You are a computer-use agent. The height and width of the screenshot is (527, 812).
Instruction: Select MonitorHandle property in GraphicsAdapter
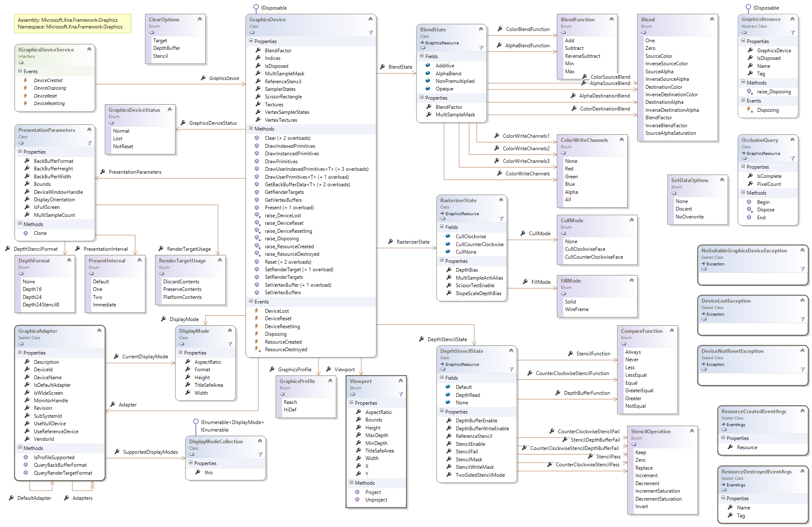[x=51, y=401]
